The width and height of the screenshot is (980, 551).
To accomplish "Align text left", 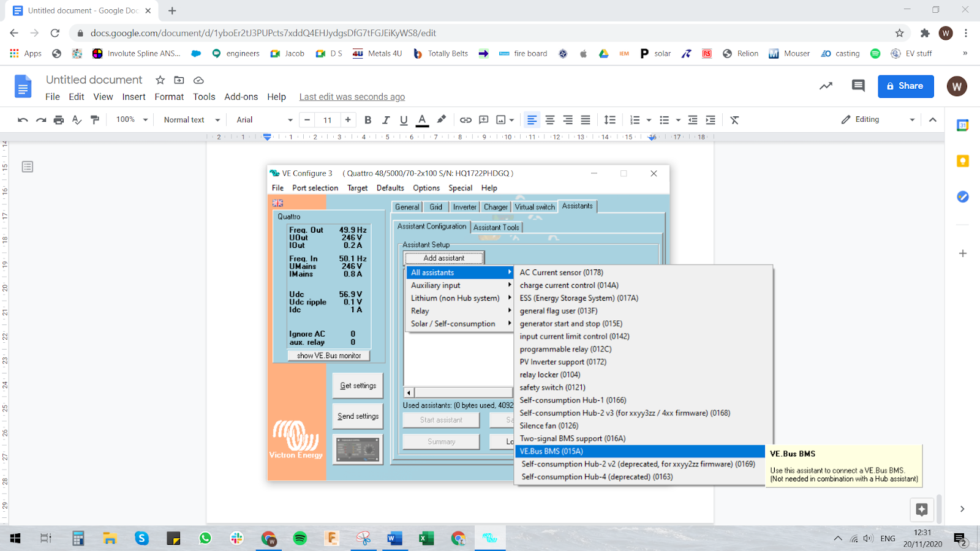I will coord(532,120).
